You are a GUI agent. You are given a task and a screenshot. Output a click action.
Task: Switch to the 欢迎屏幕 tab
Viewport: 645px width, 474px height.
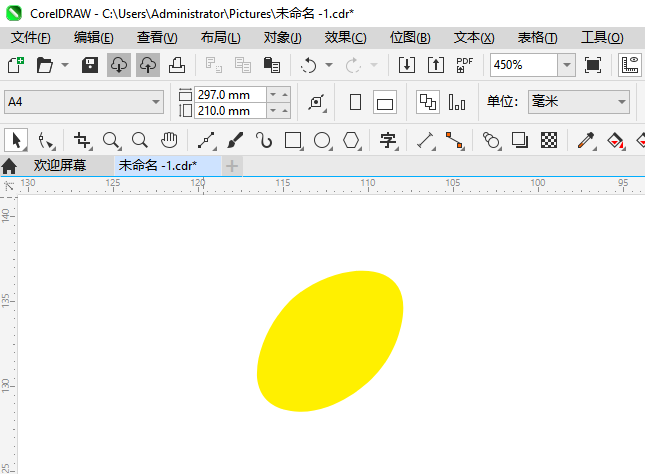(60, 165)
